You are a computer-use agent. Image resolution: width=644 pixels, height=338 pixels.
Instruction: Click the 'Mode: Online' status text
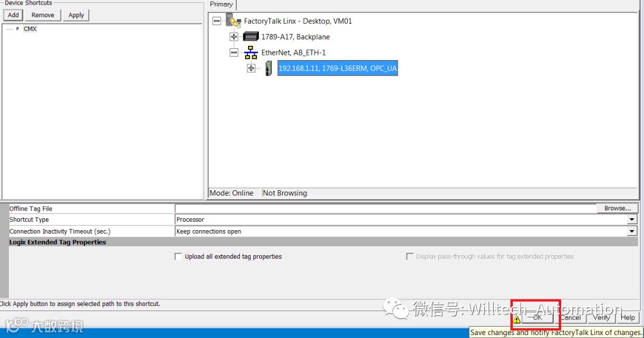click(231, 193)
